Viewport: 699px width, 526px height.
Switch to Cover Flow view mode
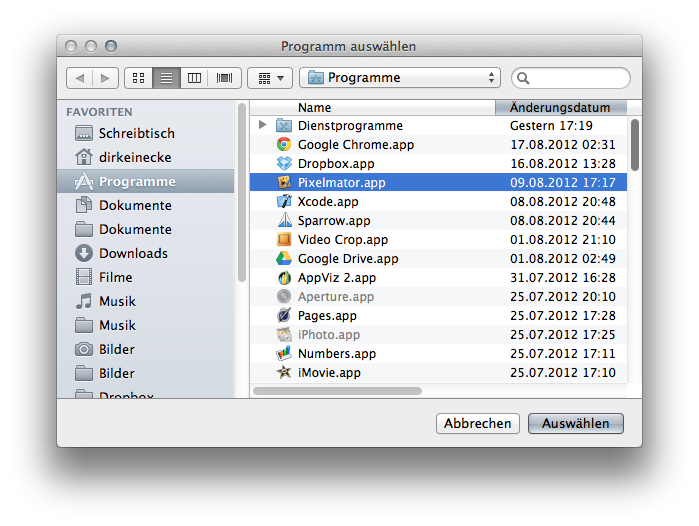(x=223, y=78)
